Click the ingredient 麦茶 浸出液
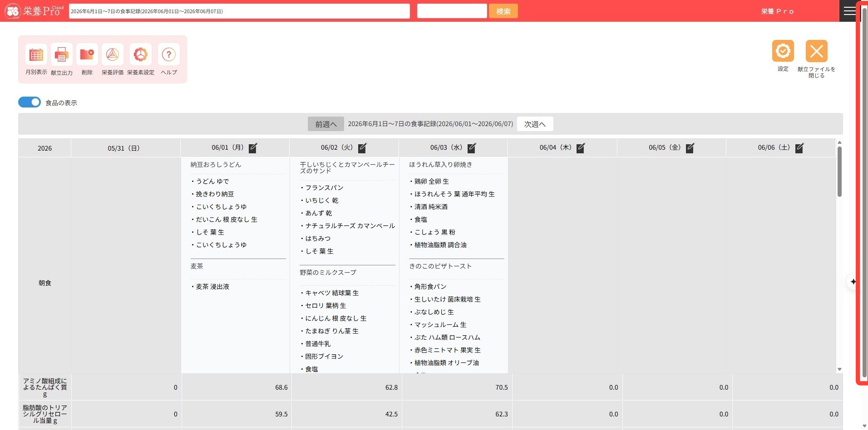Screen dimensions: 868x430 coord(212,287)
